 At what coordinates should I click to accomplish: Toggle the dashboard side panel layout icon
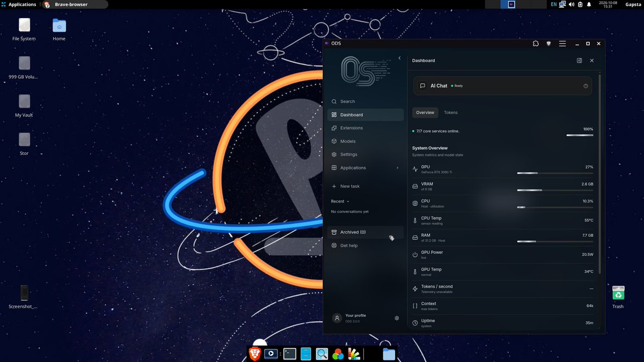580,61
